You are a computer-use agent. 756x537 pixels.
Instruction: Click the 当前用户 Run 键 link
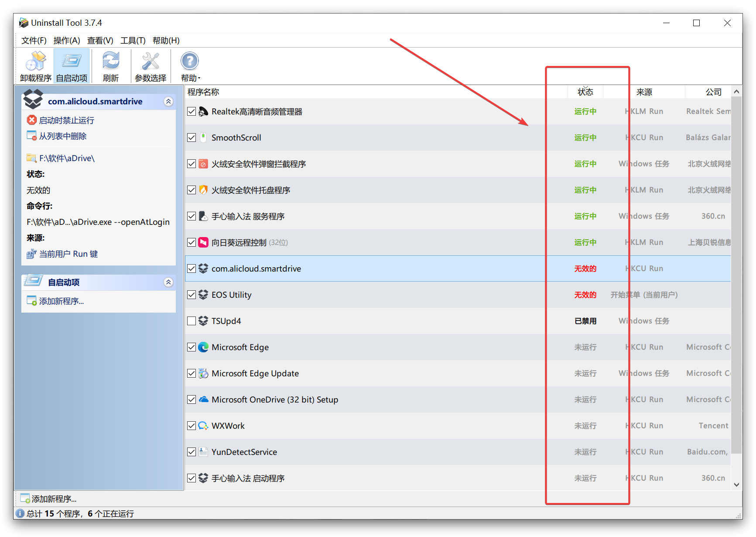68,254
